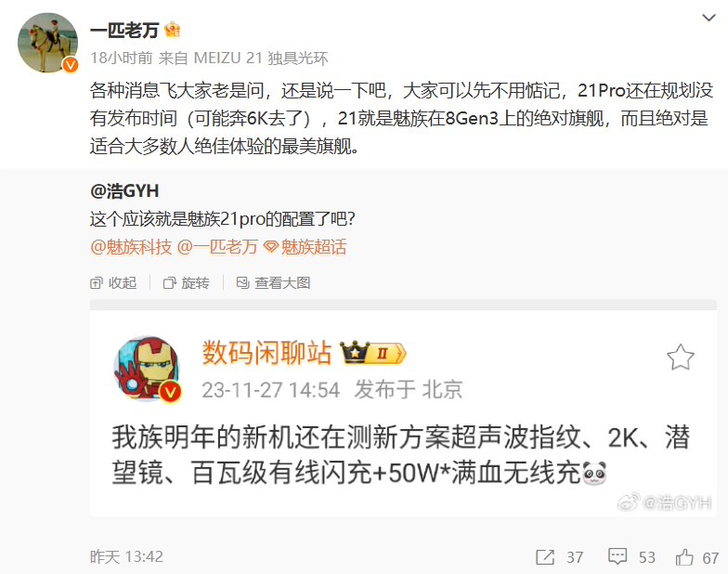Click the orange verified V badge on the avatar
This screenshot has height=574, width=728.
[x=71, y=65]
